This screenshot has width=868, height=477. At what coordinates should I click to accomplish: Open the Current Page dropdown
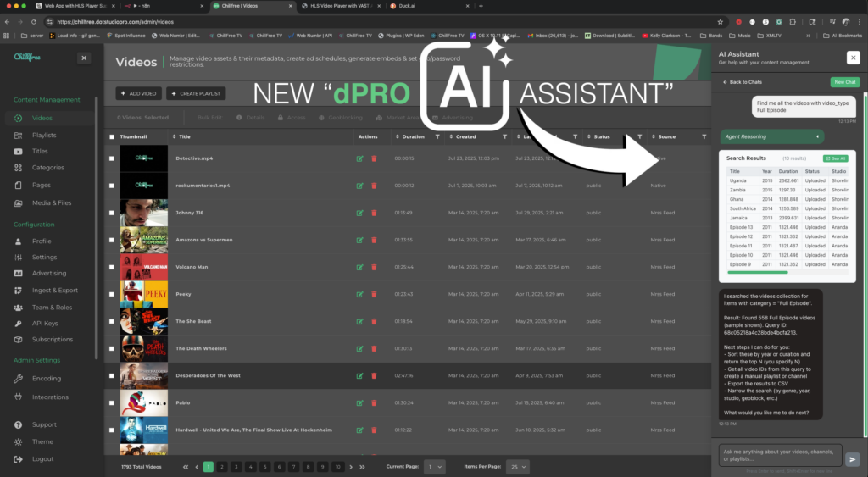click(x=434, y=467)
